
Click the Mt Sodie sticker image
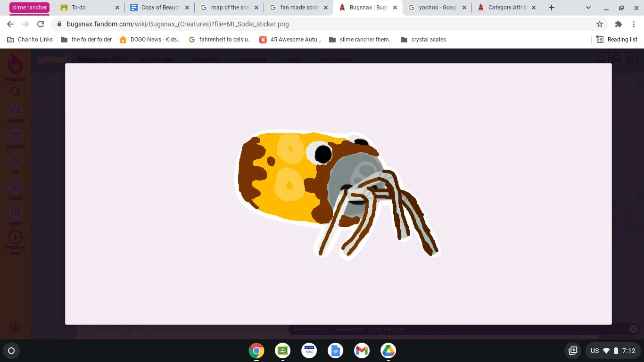338,194
